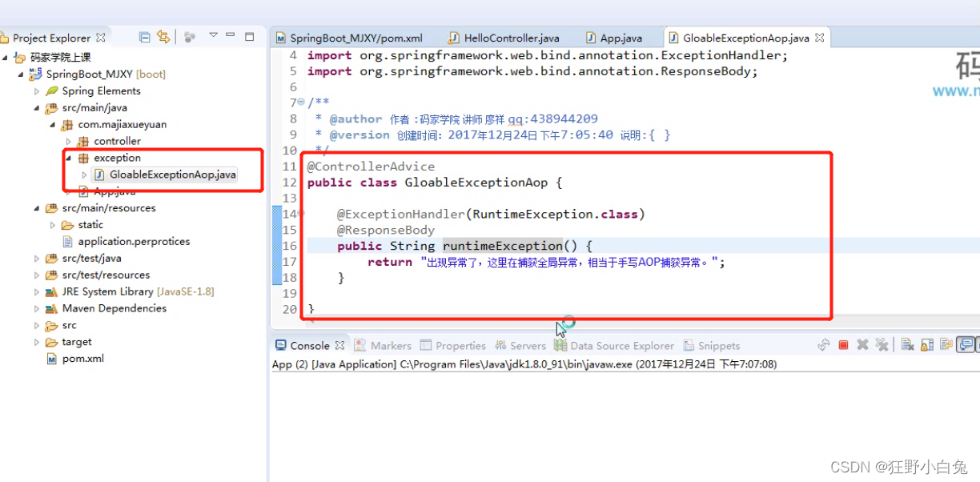This screenshot has height=482, width=980.
Task: Expand JRE System Library node
Action: (x=37, y=292)
